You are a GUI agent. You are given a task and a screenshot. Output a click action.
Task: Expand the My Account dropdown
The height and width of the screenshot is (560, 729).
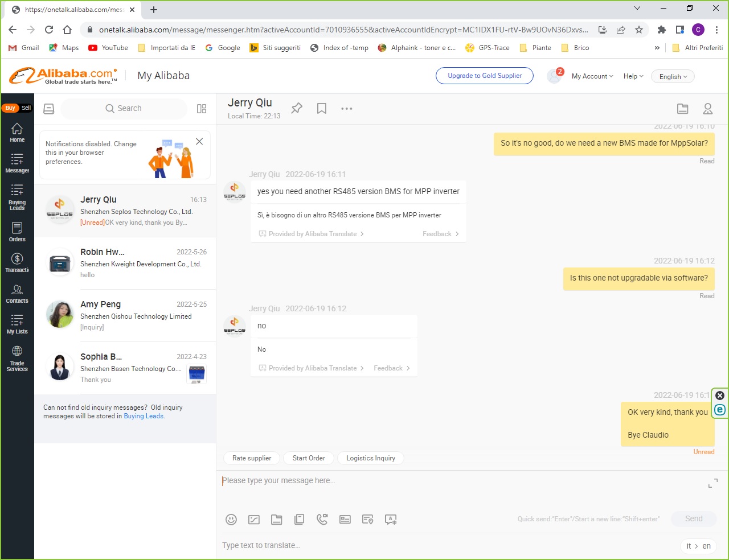(x=592, y=76)
